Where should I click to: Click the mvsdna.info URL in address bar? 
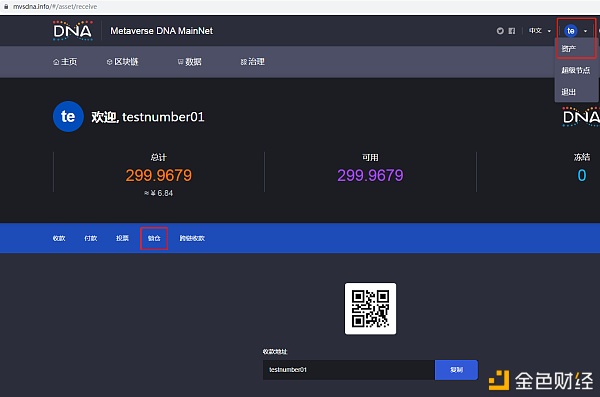coord(55,7)
